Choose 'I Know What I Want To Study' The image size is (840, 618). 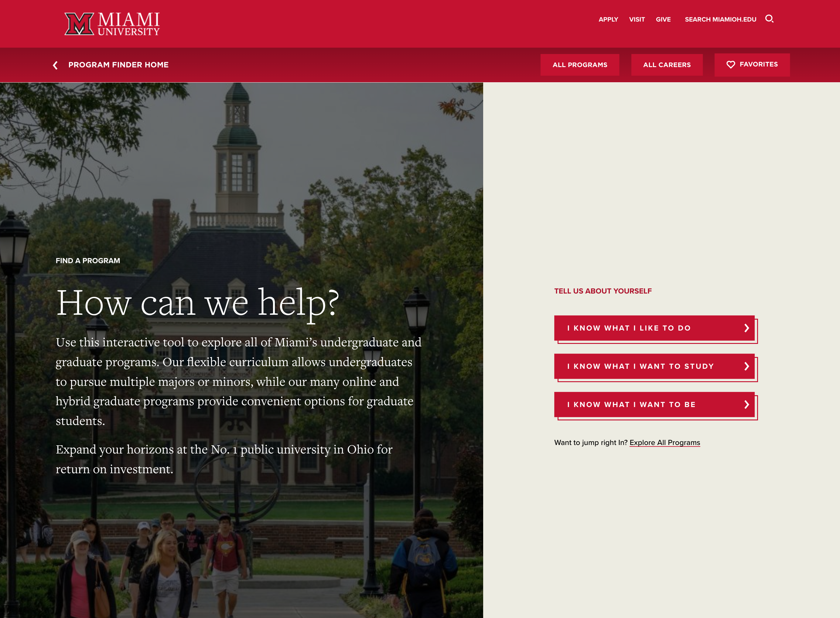[x=654, y=366]
